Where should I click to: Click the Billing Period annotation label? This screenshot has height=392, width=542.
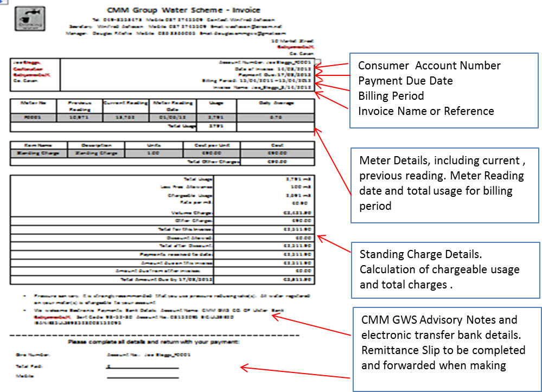[x=391, y=96]
